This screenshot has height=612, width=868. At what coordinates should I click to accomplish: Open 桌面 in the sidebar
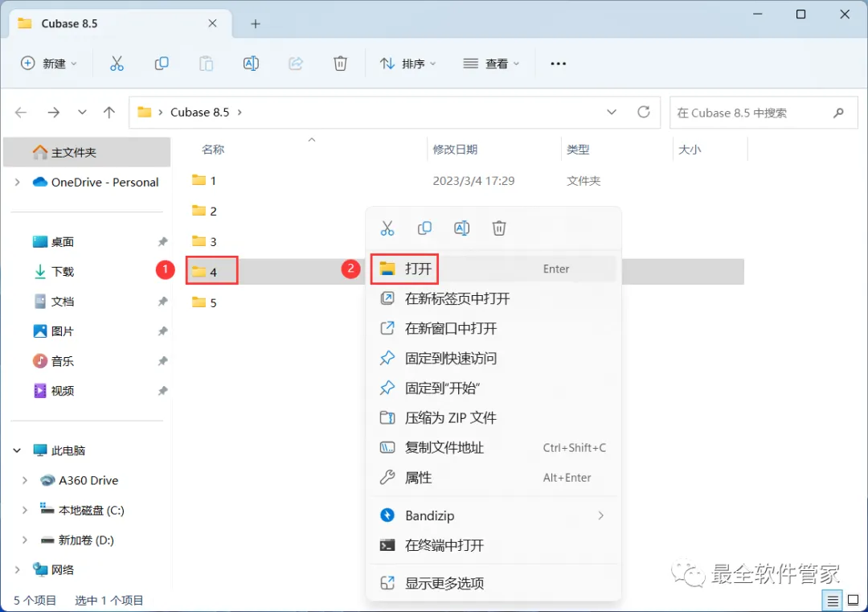coord(62,242)
